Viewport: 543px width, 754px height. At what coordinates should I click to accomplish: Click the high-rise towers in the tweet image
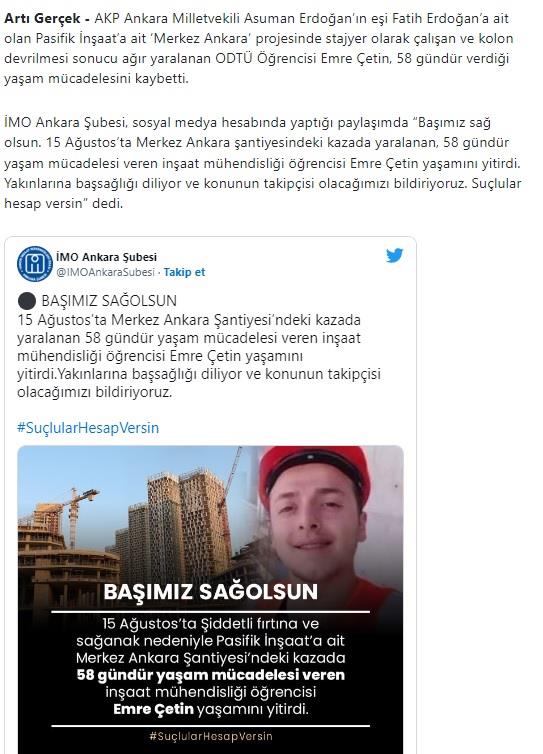coord(183,524)
